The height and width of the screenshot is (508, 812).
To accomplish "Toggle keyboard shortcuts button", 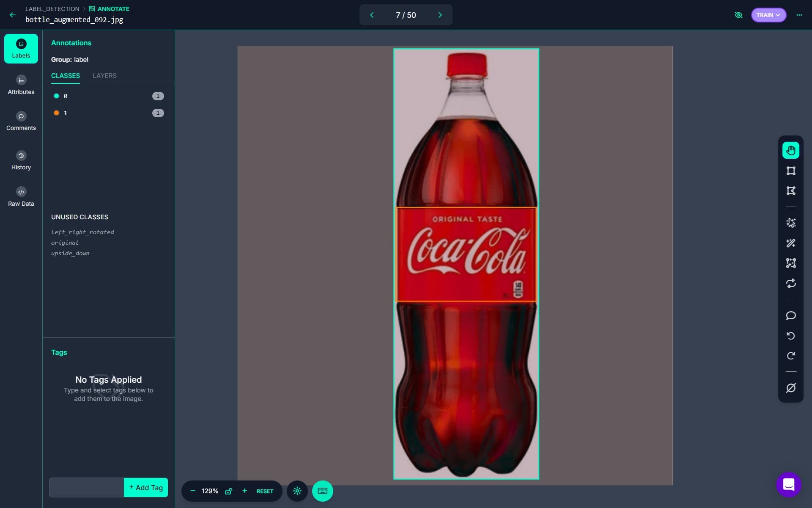I will click(x=322, y=491).
